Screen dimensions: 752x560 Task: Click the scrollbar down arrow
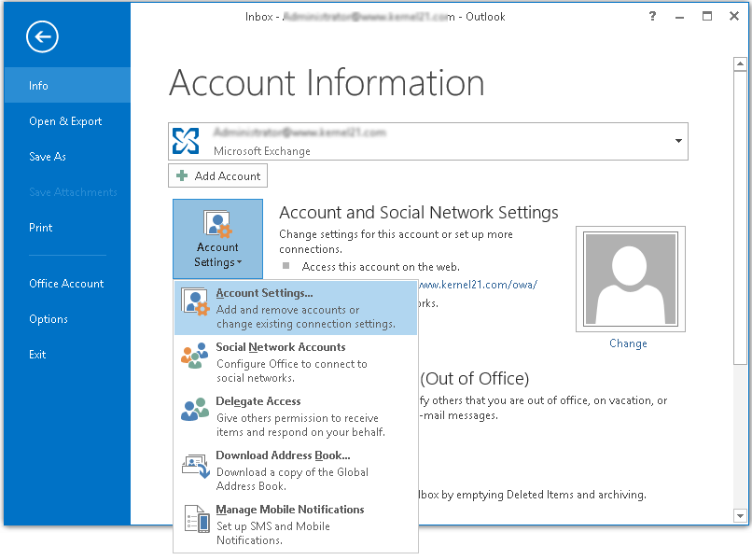click(x=740, y=516)
